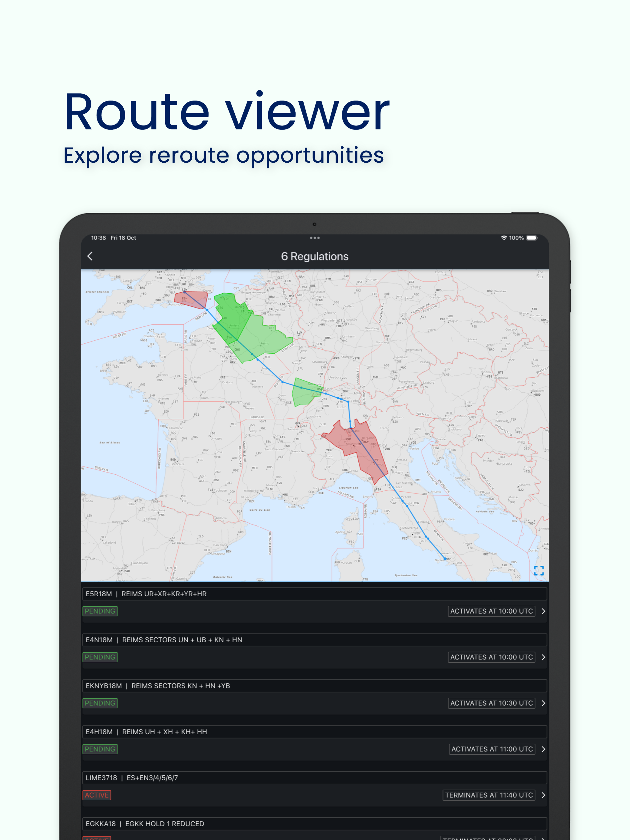Tap the battery status icon
Screen dimensions: 630x840
[x=532, y=238]
